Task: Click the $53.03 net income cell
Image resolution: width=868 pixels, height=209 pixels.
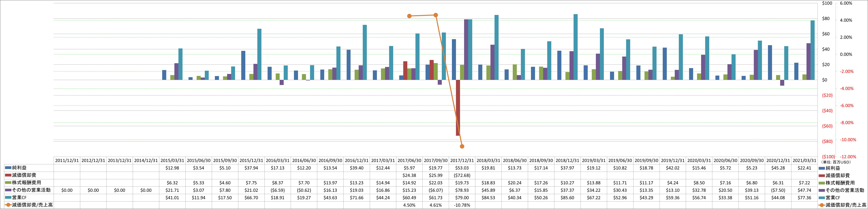Action: click(x=462, y=168)
